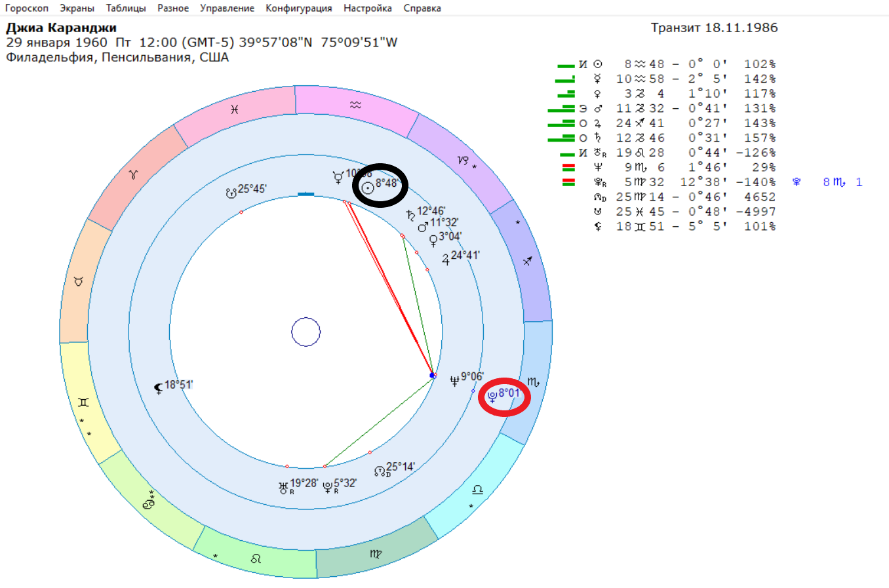
Task: Open the Таблицы menu
Action: 126,9
